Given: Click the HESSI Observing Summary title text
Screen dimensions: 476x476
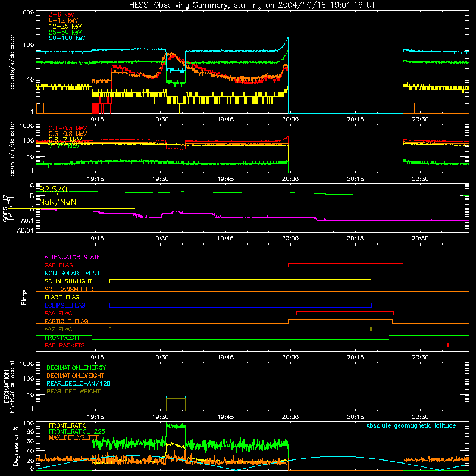Looking at the screenshot, I should click(x=252, y=5).
